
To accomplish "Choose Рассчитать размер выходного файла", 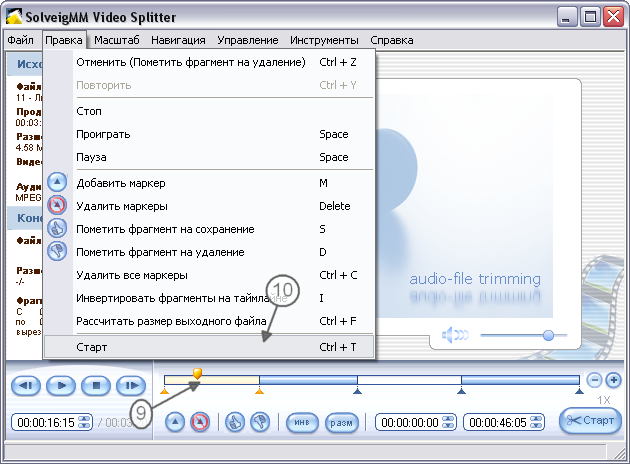I will point(209,321).
